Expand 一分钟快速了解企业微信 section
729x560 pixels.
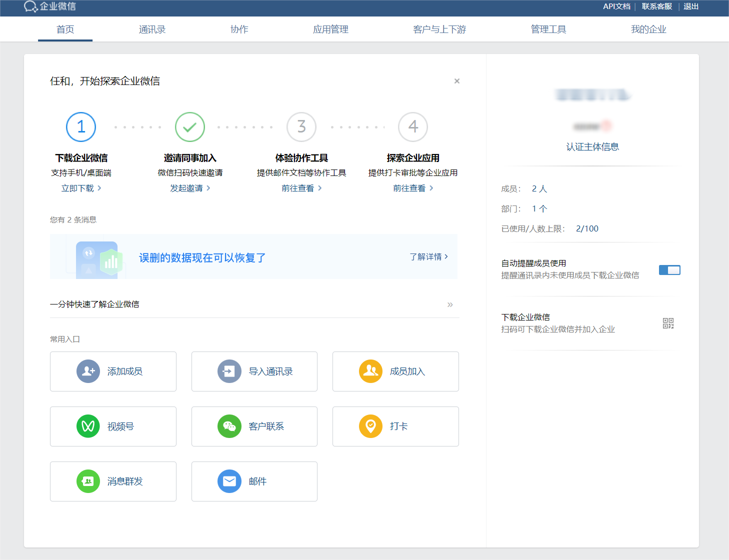pos(450,304)
